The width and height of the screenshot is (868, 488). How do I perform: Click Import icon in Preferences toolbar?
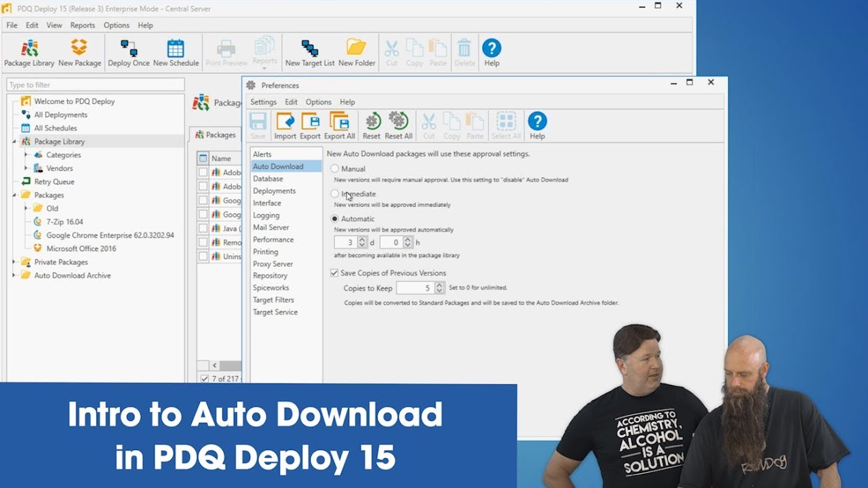pyautogui.click(x=285, y=126)
